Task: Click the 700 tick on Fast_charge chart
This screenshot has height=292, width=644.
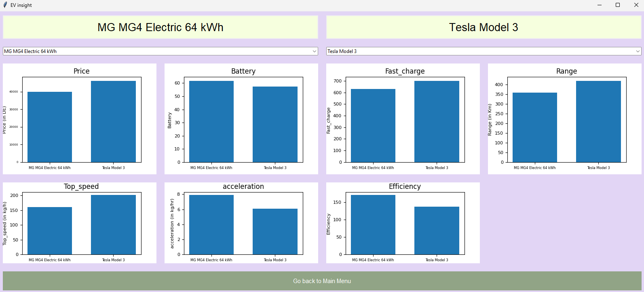Action: point(338,81)
